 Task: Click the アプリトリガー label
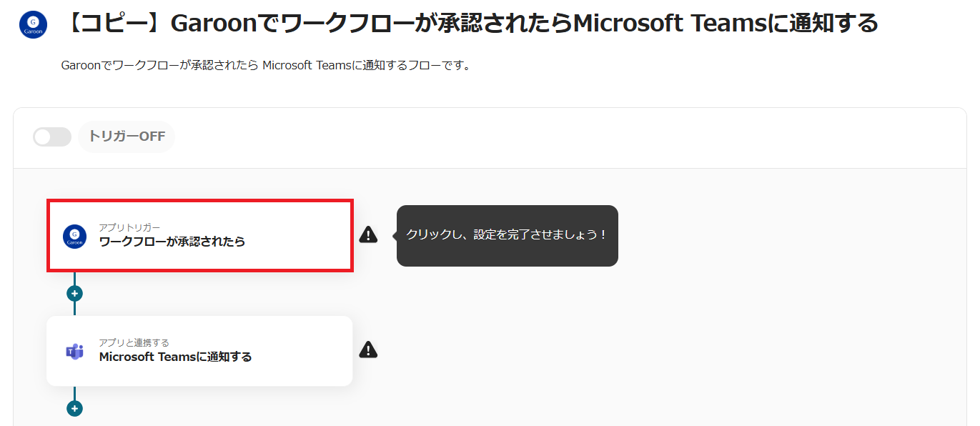[129, 227]
